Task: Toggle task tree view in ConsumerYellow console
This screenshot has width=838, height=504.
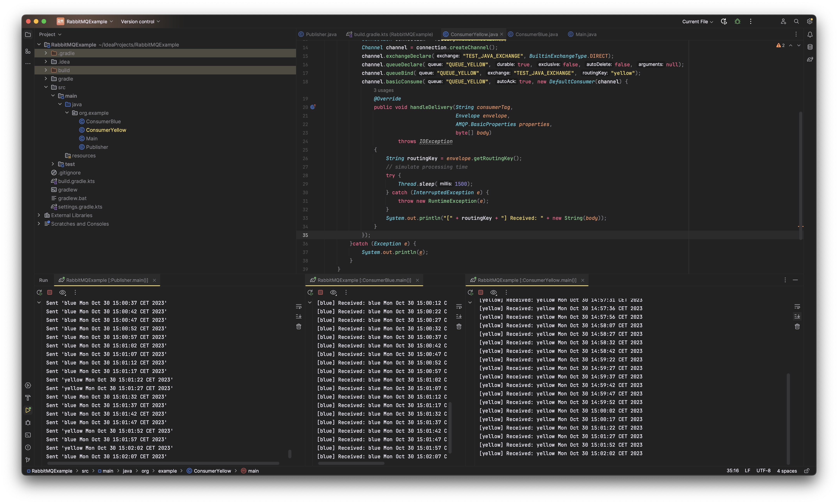Action: pos(493,292)
